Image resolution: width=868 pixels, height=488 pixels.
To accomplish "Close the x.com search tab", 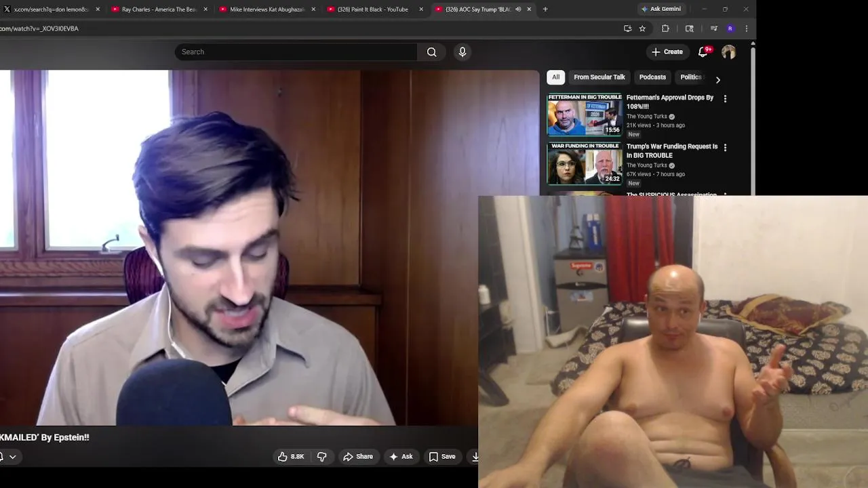I will (98, 9).
